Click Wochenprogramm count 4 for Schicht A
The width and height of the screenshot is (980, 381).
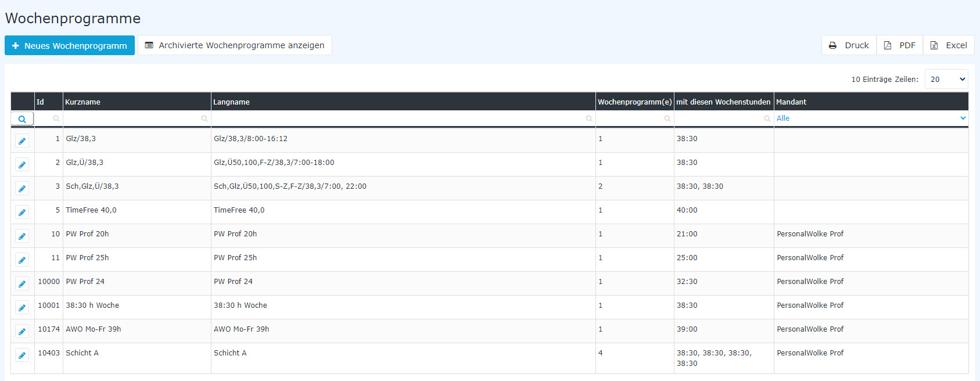pyautogui.click(x=601, y=353)
